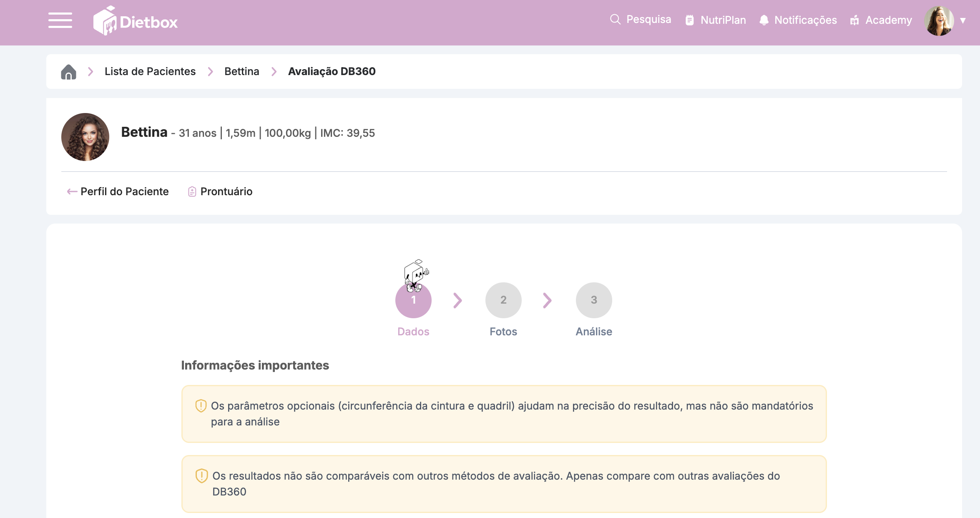Expand the user profile dropdown arrow
The image size is (980, 518).
963,20
